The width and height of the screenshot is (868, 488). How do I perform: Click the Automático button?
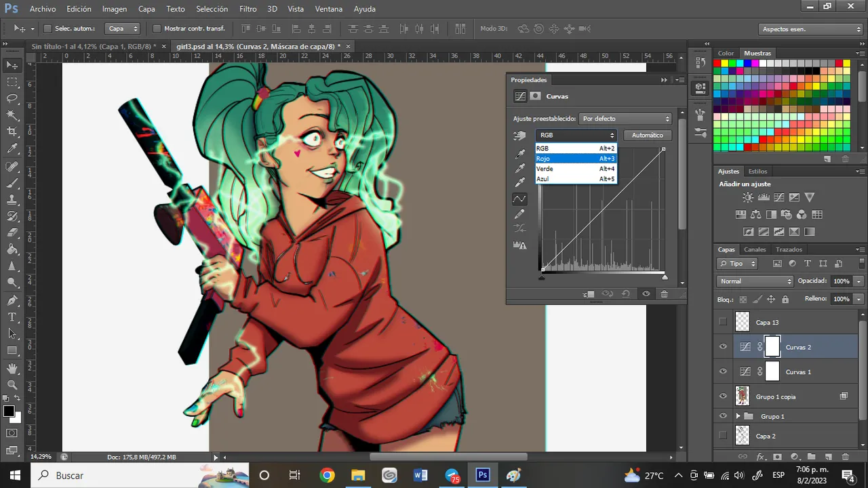point(648,136)
